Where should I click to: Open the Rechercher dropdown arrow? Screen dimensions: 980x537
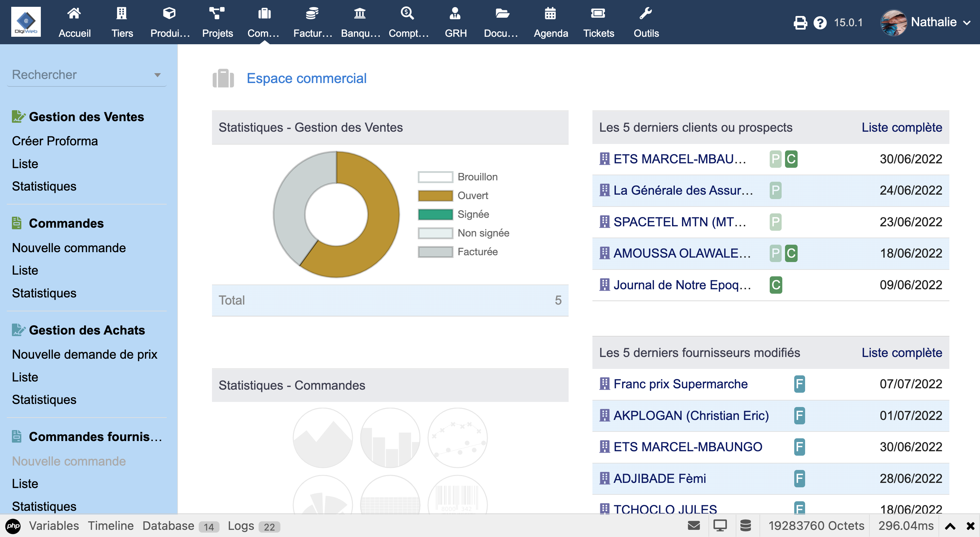coord(157,75)
